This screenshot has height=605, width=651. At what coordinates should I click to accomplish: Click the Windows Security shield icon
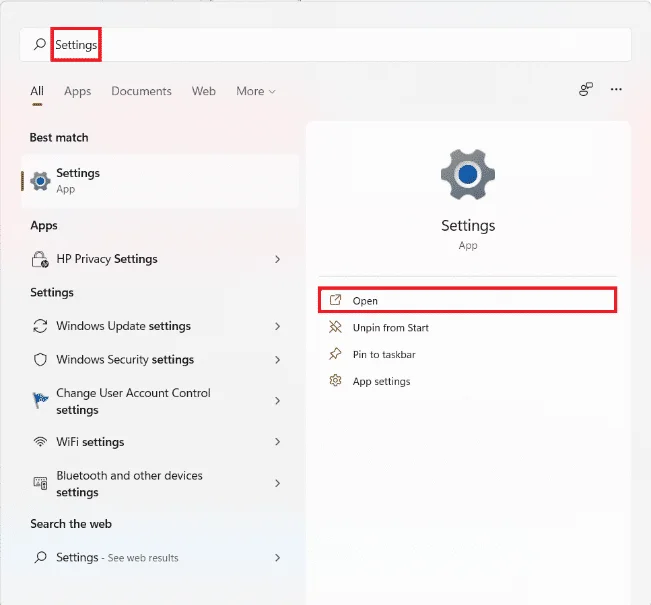tap(40, 360)
